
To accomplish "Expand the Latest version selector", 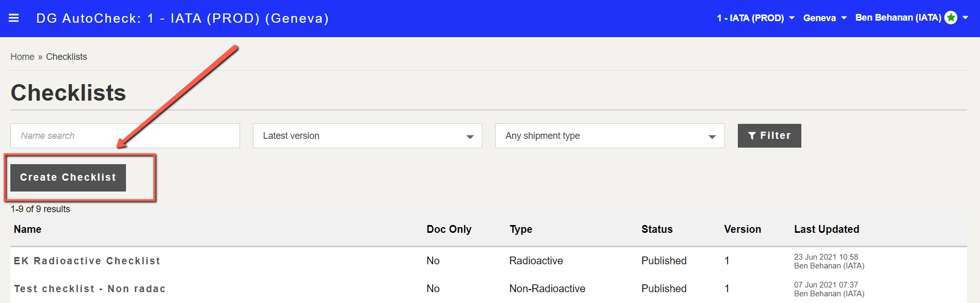I will click(x=367, y=136).
